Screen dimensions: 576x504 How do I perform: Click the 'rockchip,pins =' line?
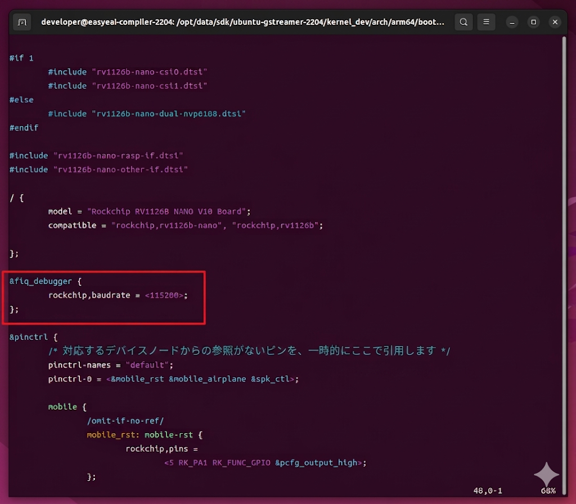pos(162,449)
